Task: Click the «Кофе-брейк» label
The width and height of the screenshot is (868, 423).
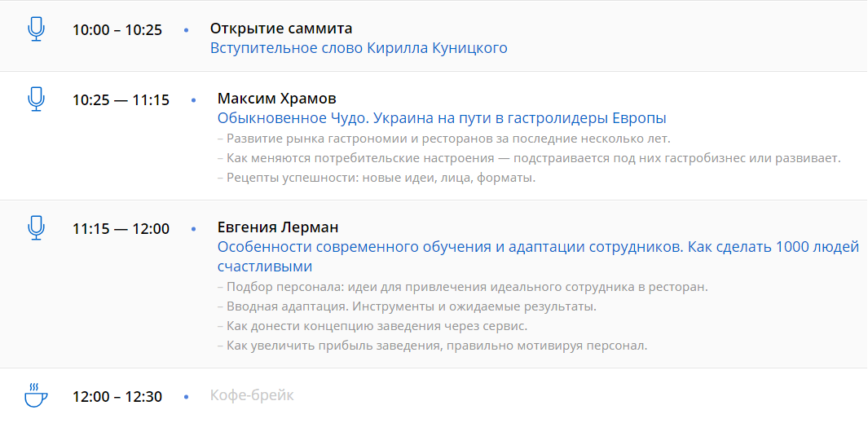Action: pos(252,395)
